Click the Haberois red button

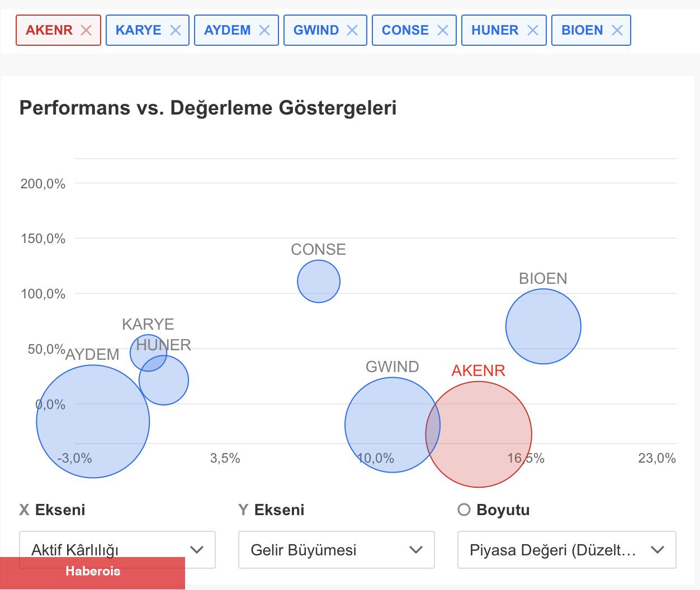coord(93,572)
